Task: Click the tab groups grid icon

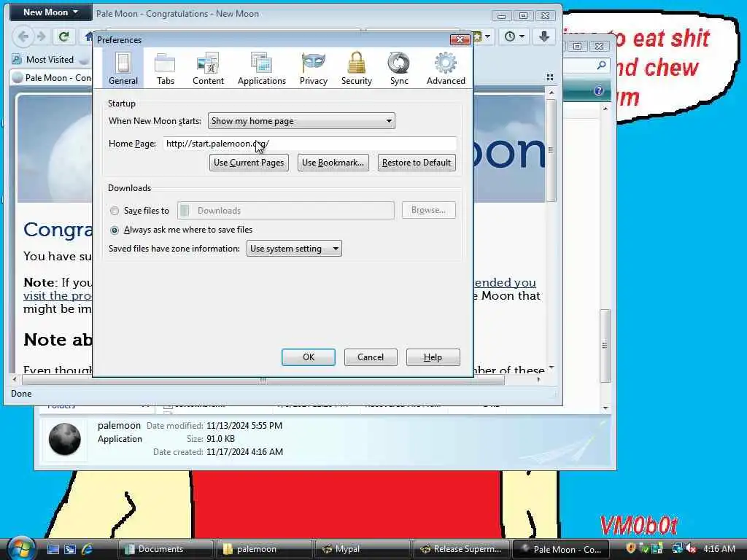Action: [x=550, y=77]
